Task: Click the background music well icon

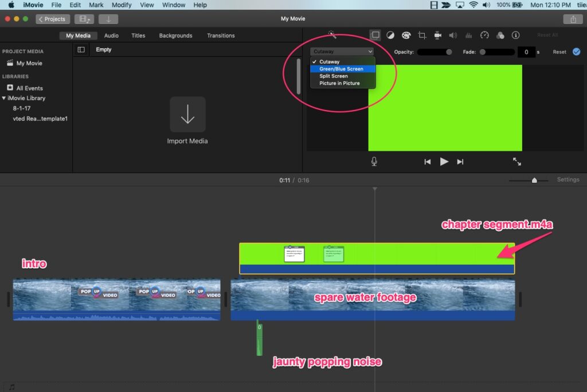Action: pos(12,387)
